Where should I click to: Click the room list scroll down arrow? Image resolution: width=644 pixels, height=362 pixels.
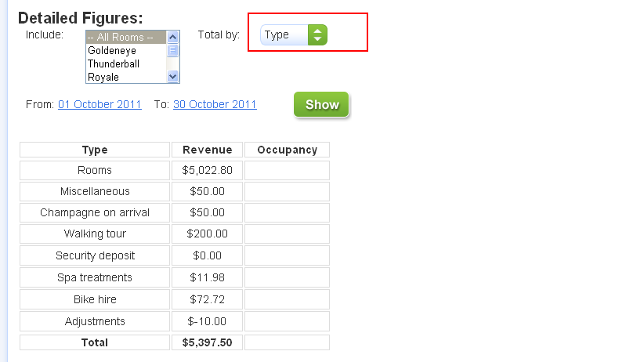pos(173,77)
